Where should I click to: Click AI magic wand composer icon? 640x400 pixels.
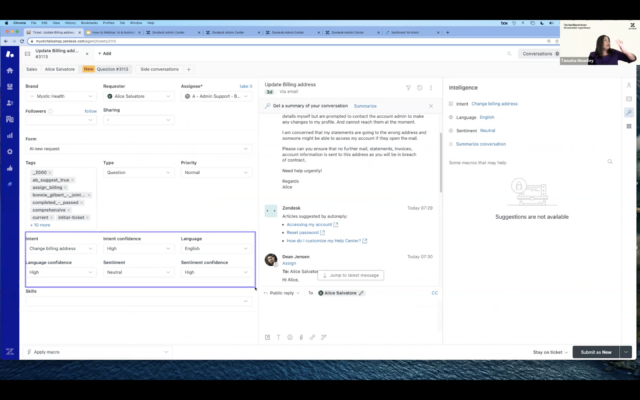click(324, 337)
